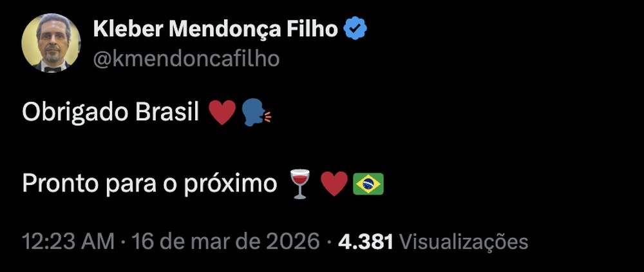Click the Brazil flag emoji
Viewport: 644px width, 272px height.
(368, 184)
